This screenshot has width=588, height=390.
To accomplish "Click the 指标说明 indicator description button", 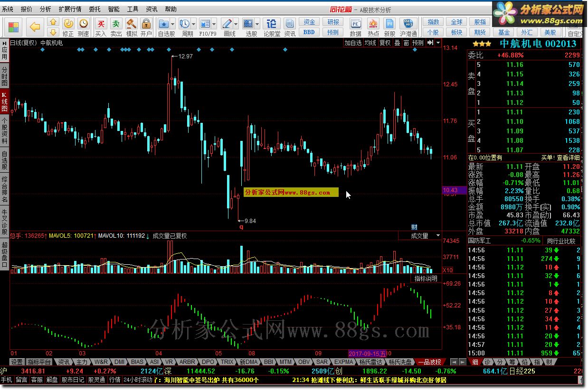I will (x=426, y=279).
